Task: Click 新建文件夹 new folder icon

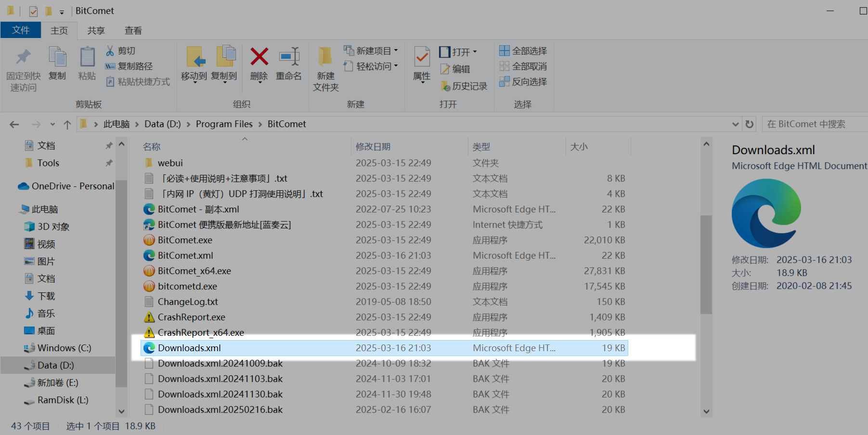Action: tap(325, 57)
